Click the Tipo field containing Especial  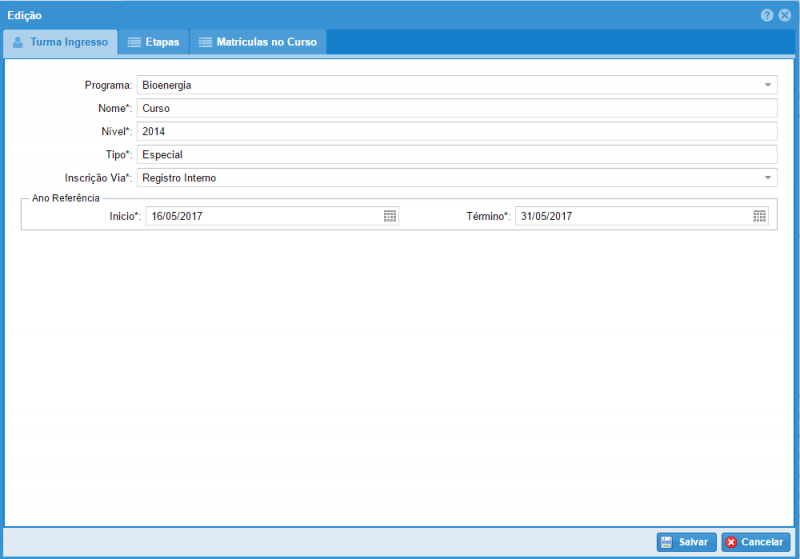click(456, 154)
